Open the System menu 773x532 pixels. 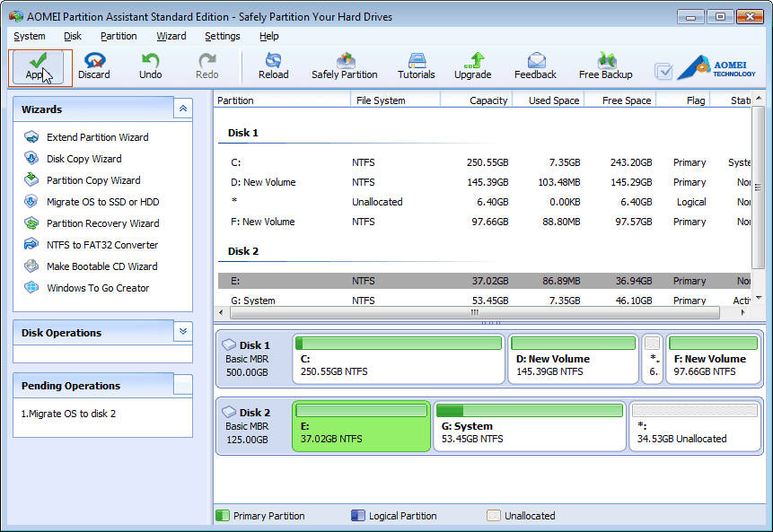(30, 36)
